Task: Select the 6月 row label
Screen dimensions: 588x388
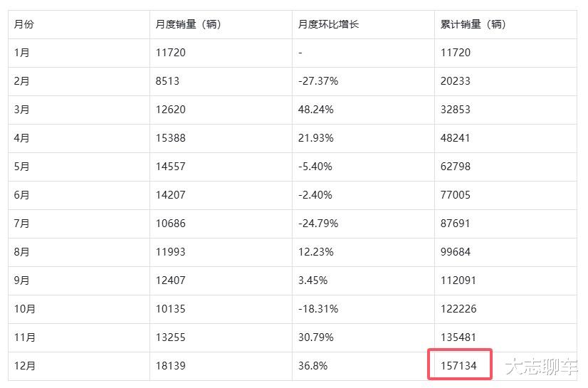Action: tap(22, 195)
